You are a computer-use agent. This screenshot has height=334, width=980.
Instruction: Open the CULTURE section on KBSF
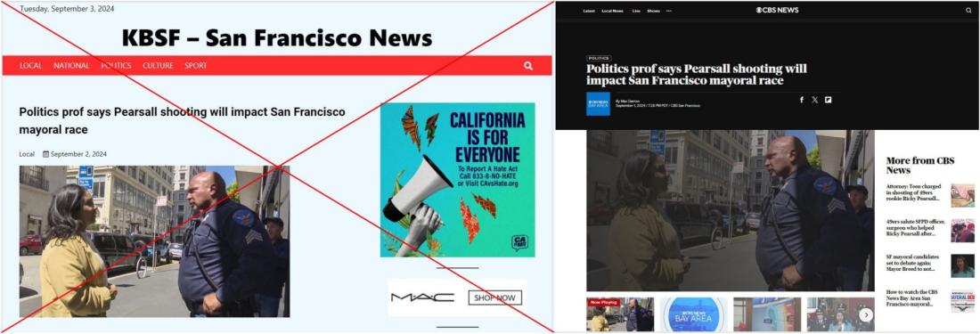coord(158,66)
